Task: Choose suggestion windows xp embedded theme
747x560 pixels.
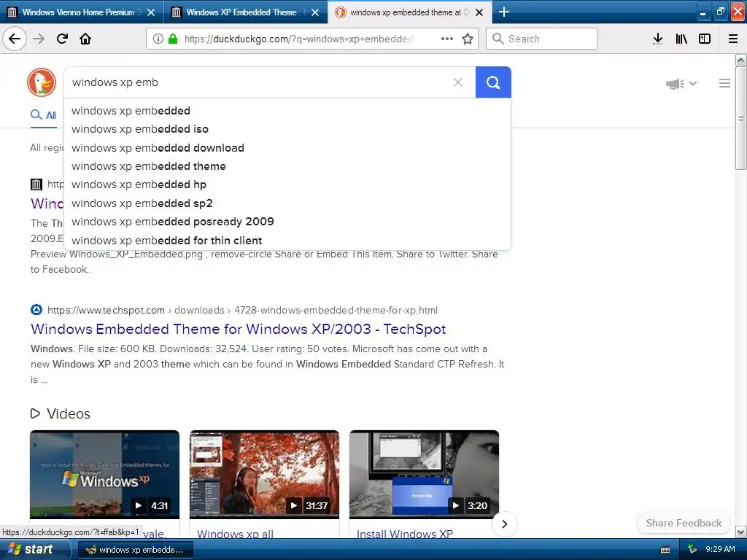Action: tap(287, 166)
